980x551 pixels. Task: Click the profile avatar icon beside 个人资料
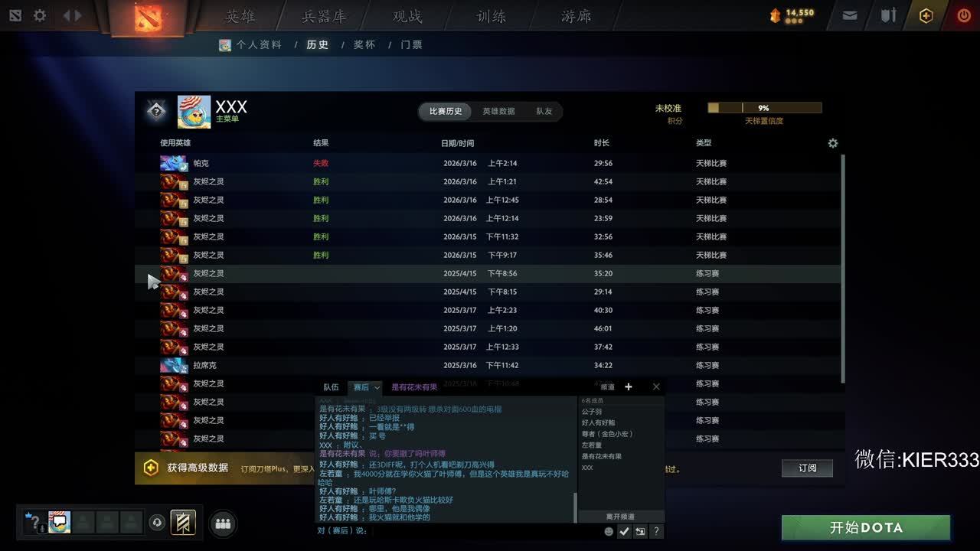pyautogui.click(x=225, y=45)
